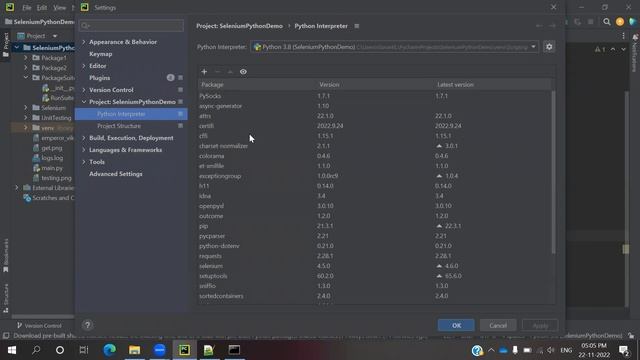Open Microsoft Edge from taskbar
Viewport: 640px width, 360px height.
click(x=109, y=350)
